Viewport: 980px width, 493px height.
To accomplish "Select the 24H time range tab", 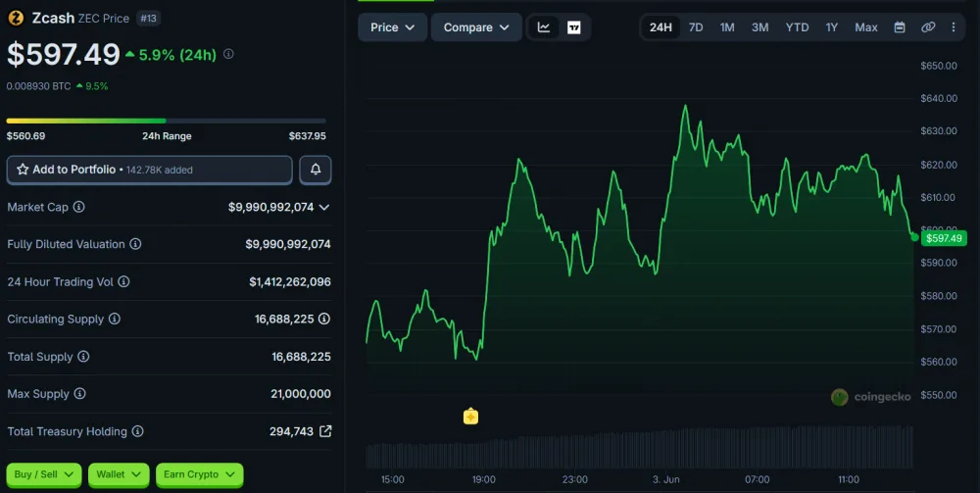I will point(661,27).
